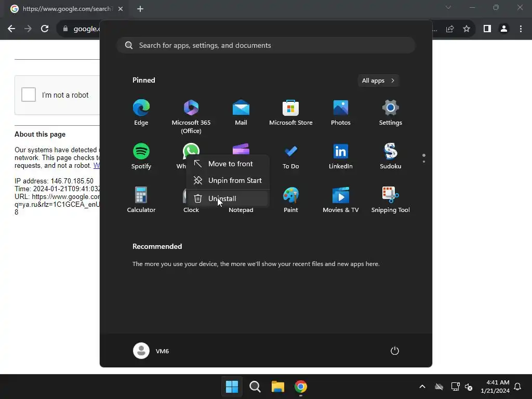The image size is (532, 399).
Task: Select Move to front in context menu
Action: point(228,164)
